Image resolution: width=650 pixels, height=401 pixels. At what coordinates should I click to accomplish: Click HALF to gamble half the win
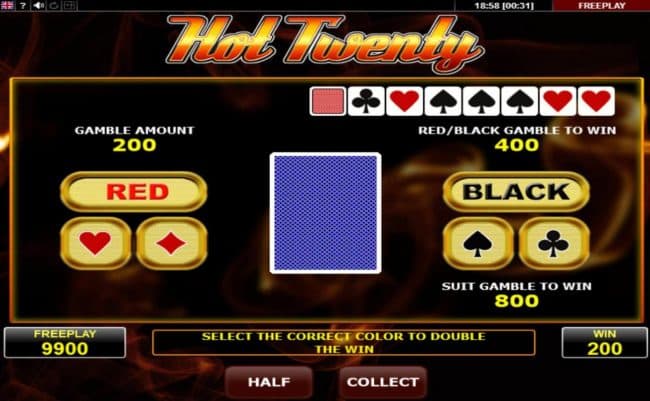[x=269, y=382]
